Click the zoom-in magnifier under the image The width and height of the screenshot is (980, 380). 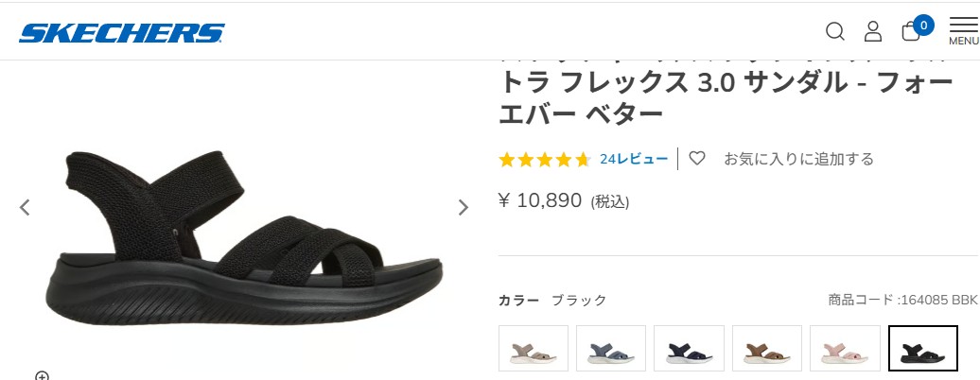pyautogui.click(x=42, y=375)
